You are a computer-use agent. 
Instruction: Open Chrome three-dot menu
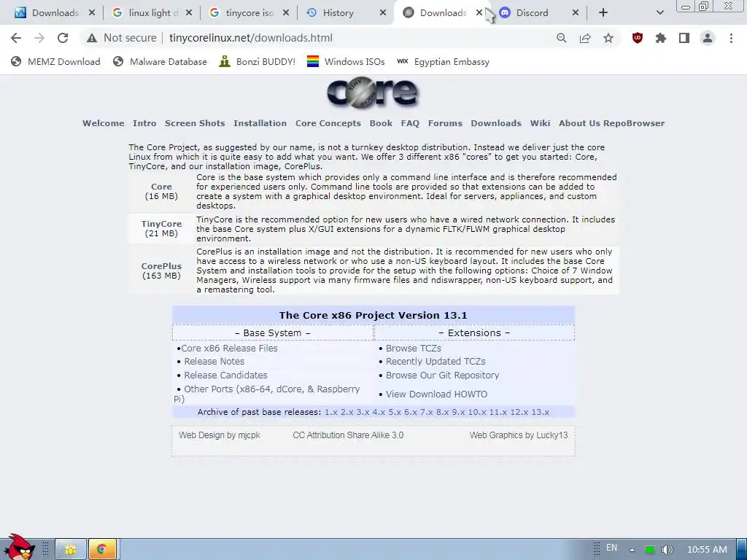click(x=731, y=38)
